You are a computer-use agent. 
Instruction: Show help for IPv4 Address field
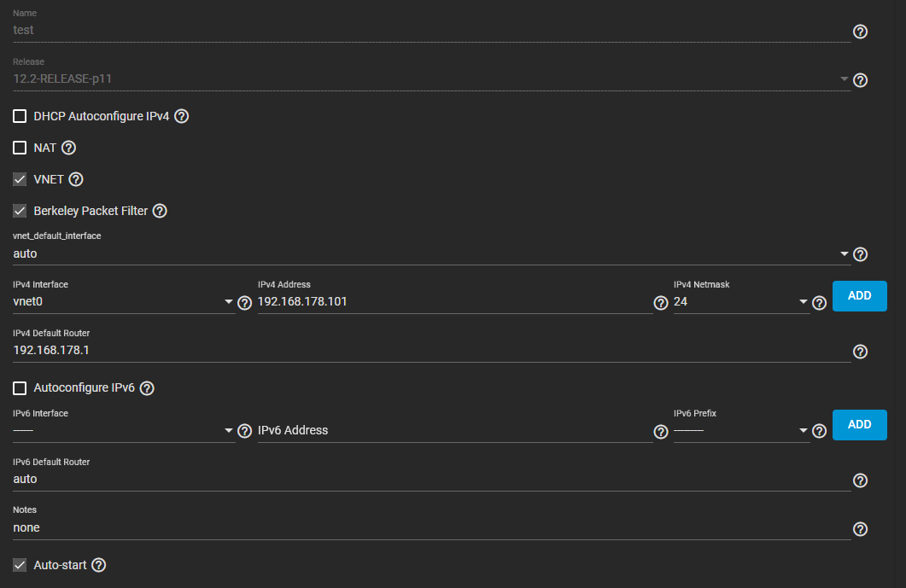click(x=660, y=303)
